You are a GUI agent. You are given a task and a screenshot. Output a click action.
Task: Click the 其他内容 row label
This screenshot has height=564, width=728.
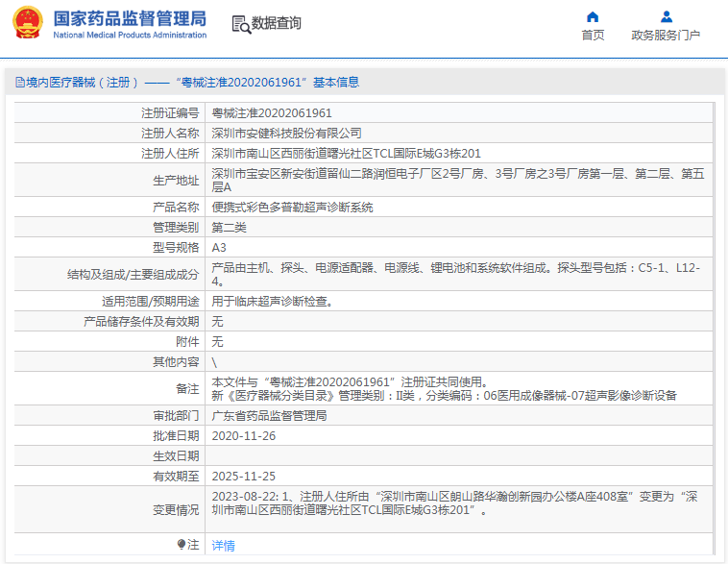(176, 362)
